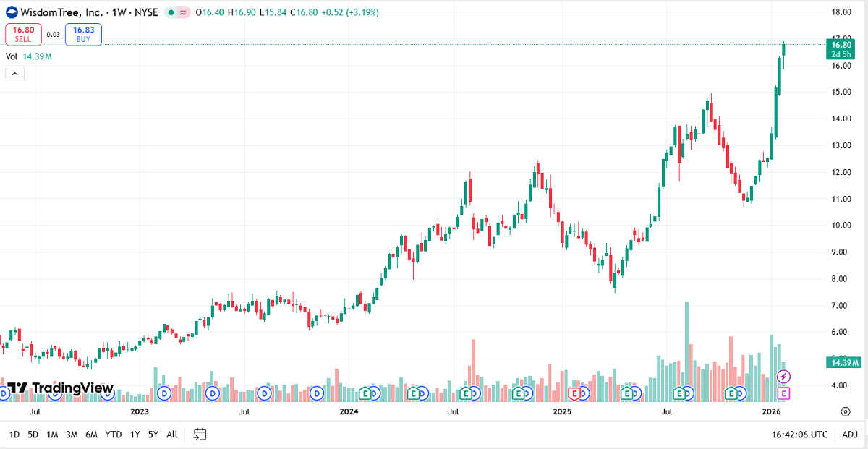Click the SELL 16.80 button

coord(22,34)
